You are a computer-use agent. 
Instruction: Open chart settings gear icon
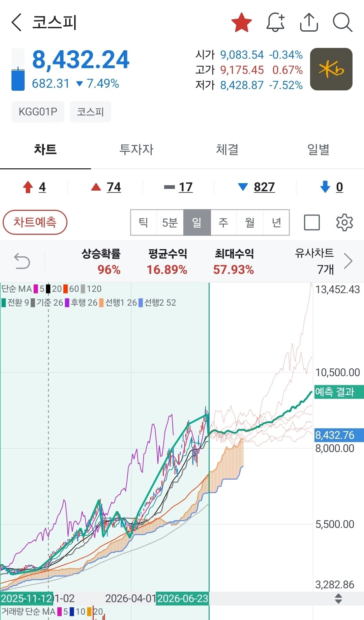click(344, 222)
